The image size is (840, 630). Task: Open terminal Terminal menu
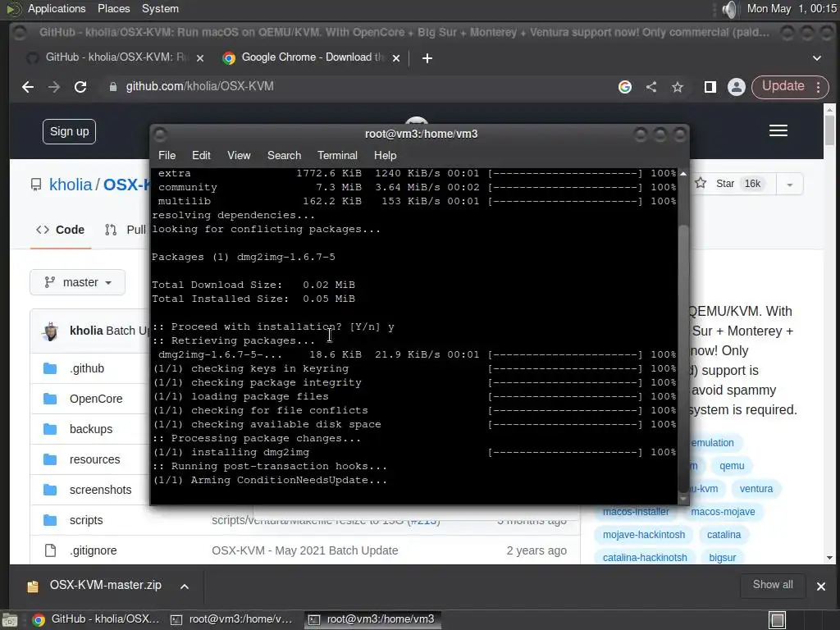[337, 155]
